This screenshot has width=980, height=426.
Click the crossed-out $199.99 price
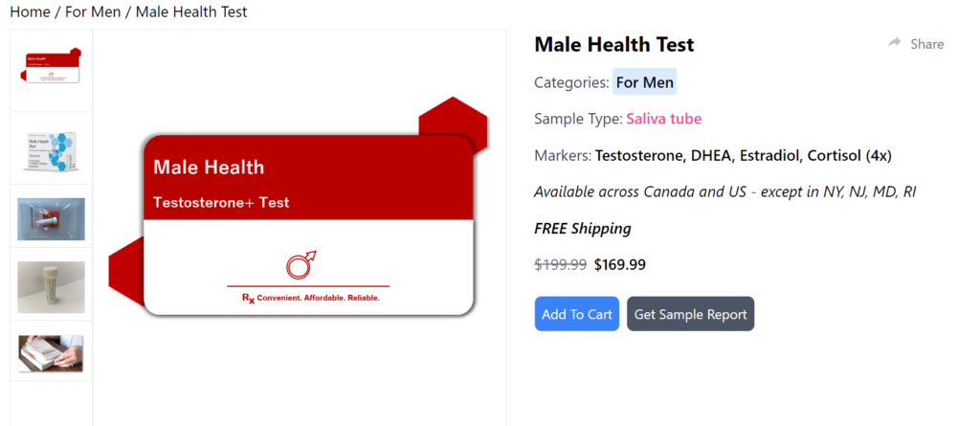pos(561,264)
